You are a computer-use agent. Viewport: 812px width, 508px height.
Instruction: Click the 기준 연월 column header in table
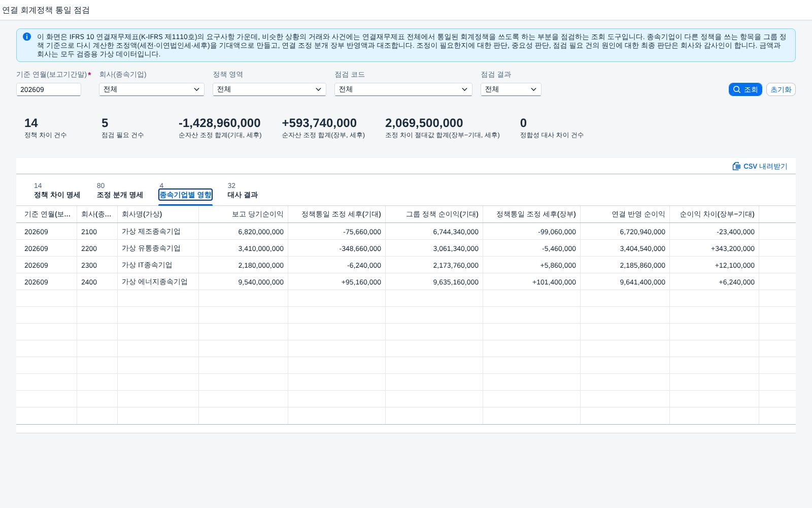(47, 214)
